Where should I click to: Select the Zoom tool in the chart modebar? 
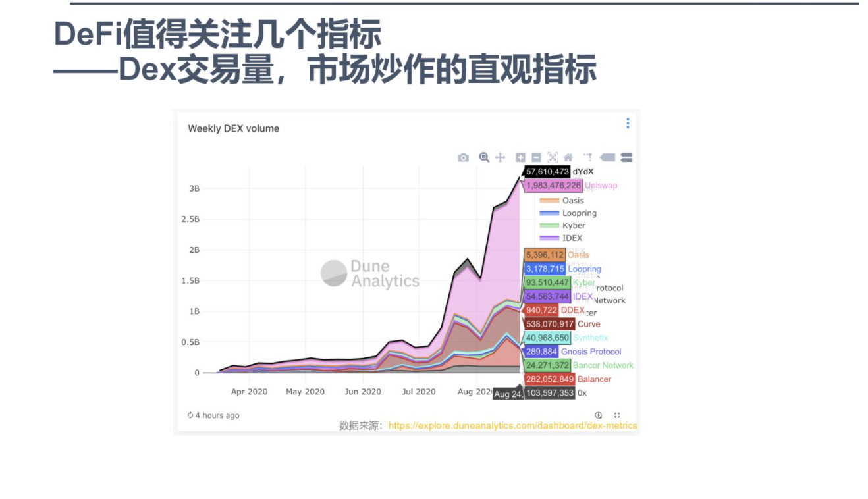[484, 157]
